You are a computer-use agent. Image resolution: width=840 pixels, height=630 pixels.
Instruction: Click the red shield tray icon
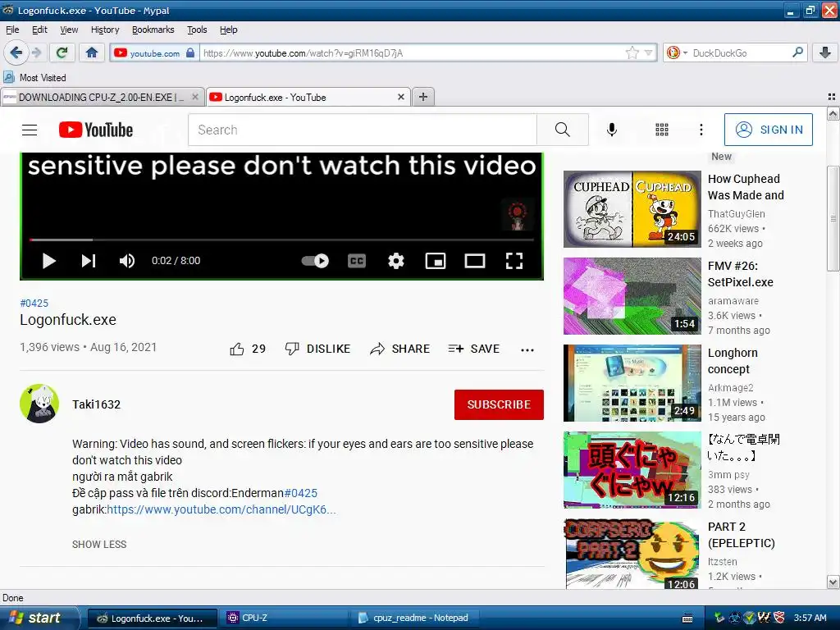[779, 619]
